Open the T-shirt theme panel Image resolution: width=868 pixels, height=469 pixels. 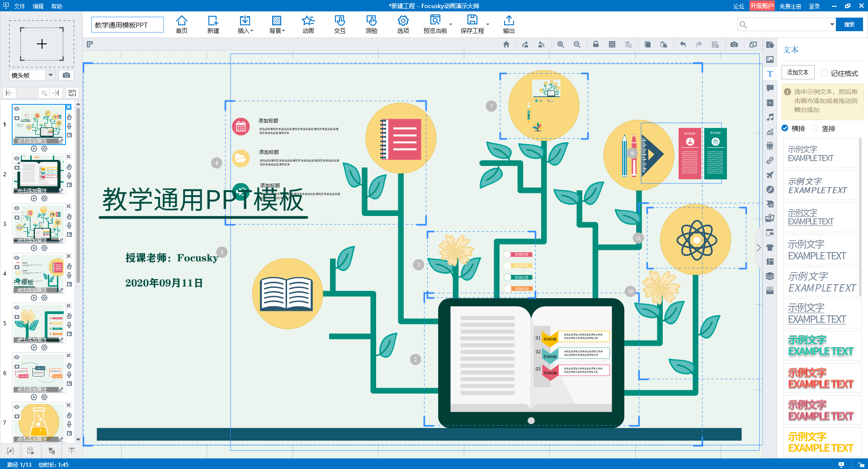coord(770,247)
